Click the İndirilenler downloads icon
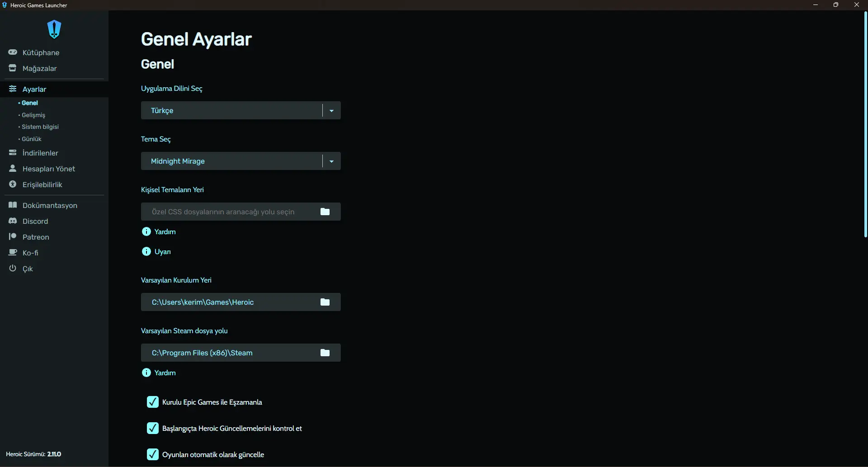The height and width of the screenshot is (467, 868). click(x=13, y=152)
